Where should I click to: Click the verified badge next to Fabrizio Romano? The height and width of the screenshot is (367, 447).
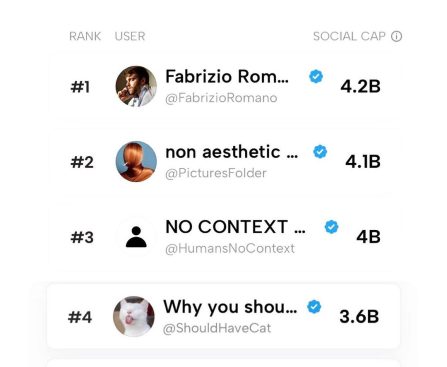(x=316, y=76)
